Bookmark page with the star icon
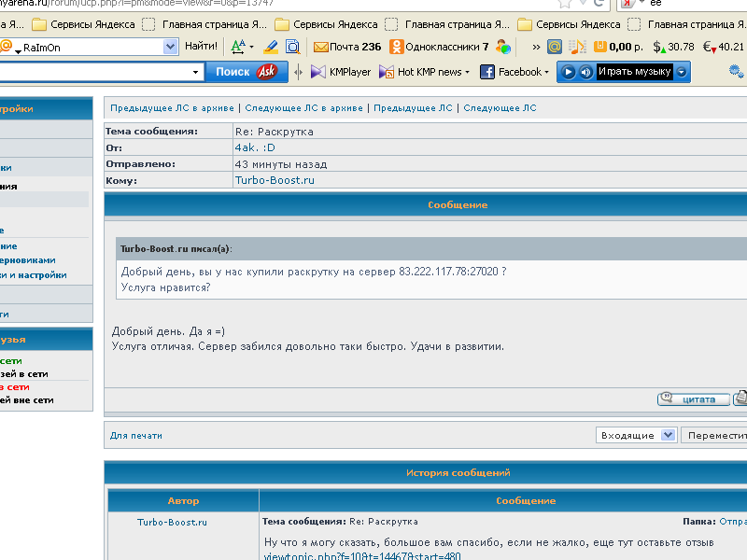 coord(565,4)
